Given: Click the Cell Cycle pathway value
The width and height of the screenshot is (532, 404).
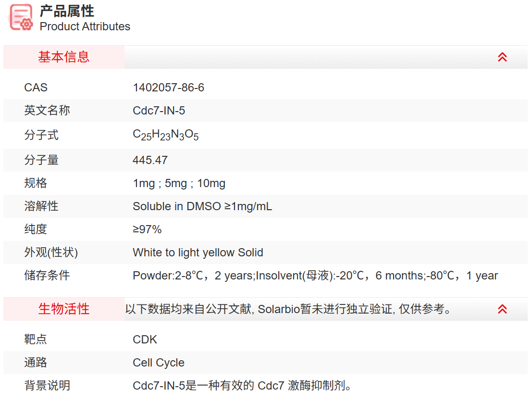Looking at the screenshot, I should 158,363.
